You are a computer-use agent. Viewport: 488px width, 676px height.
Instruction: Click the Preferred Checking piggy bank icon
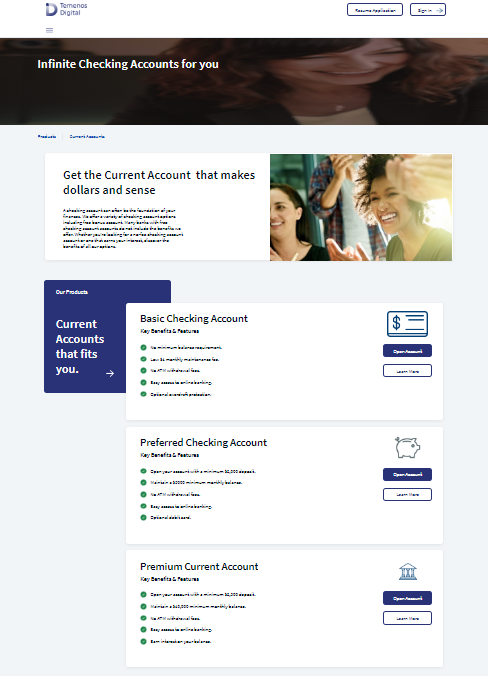[407, 447]
